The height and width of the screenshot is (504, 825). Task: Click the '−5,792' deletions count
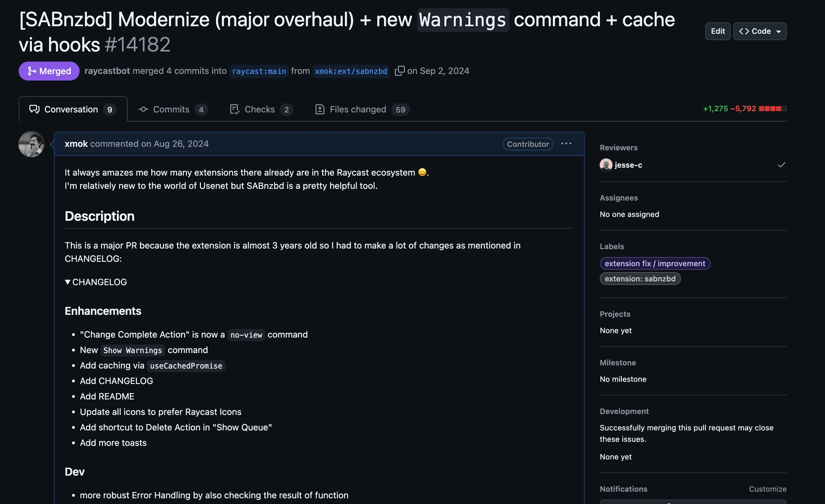tap(743, 108)
